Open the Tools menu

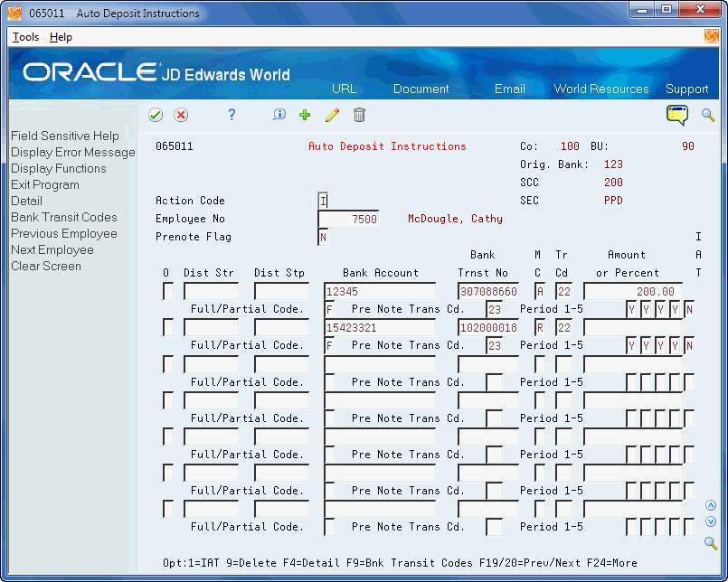click(25, 37)
